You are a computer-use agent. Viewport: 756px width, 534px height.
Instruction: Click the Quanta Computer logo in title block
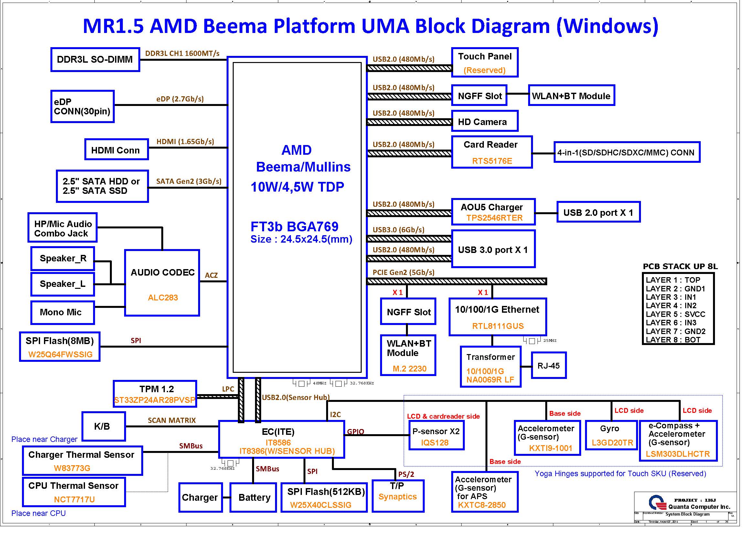pyautogui.click(x=658, y=503)
